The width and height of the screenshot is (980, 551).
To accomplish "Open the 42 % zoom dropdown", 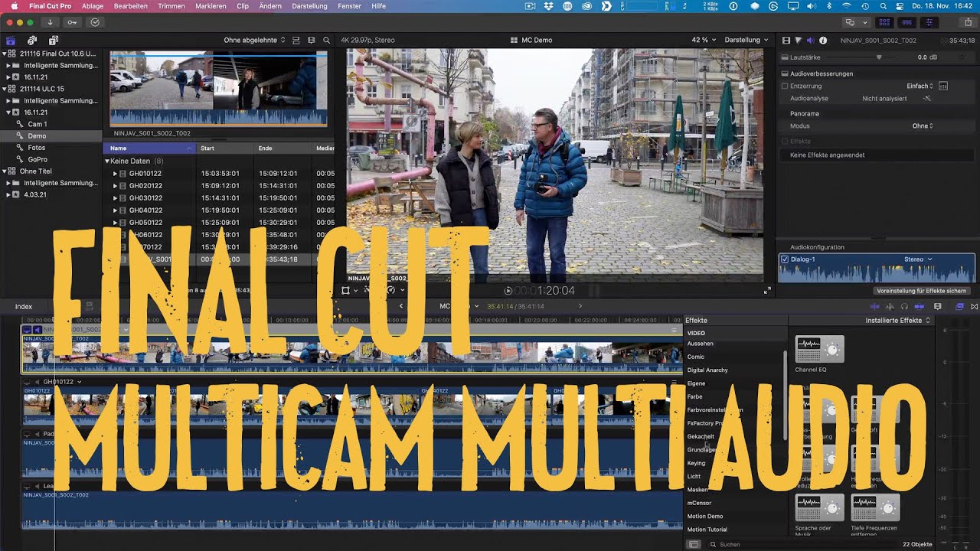I will coord(704,40).
